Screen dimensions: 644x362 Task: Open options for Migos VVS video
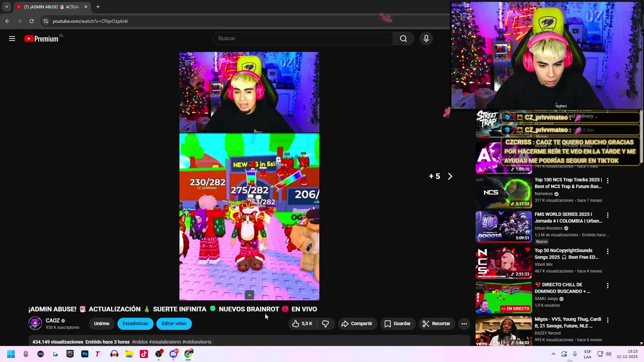(x=607, y=320)
